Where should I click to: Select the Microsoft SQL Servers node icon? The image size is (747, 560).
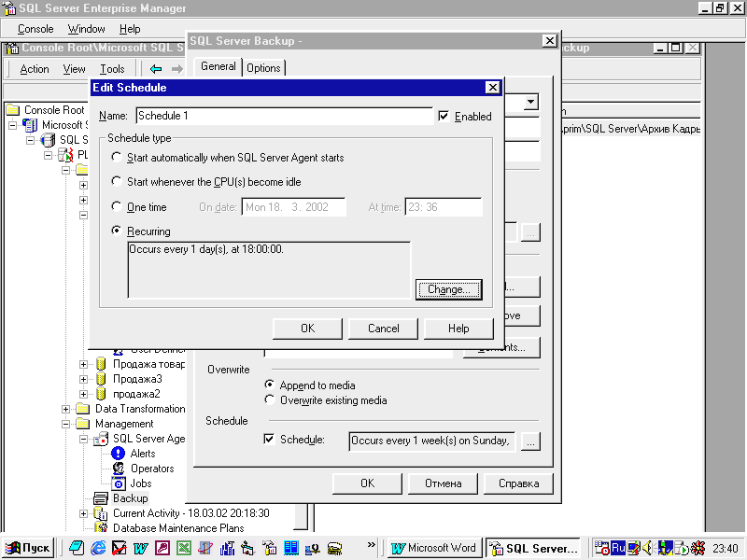(31, 125)
